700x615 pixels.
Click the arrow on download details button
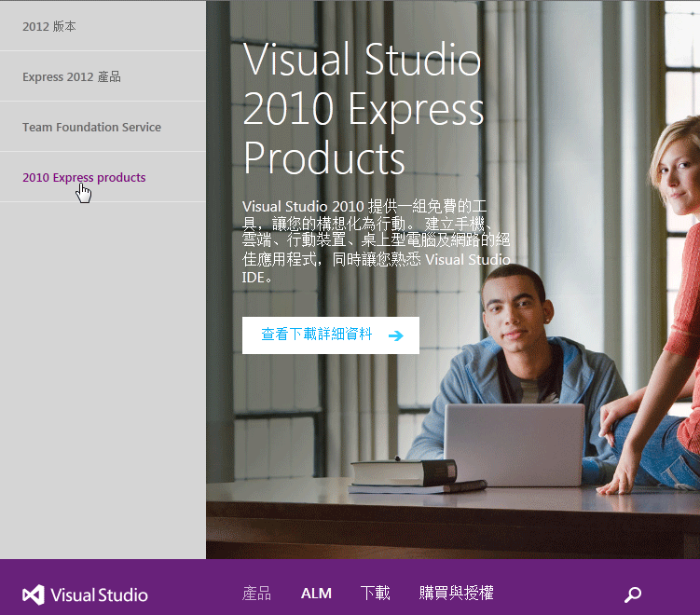395,335
